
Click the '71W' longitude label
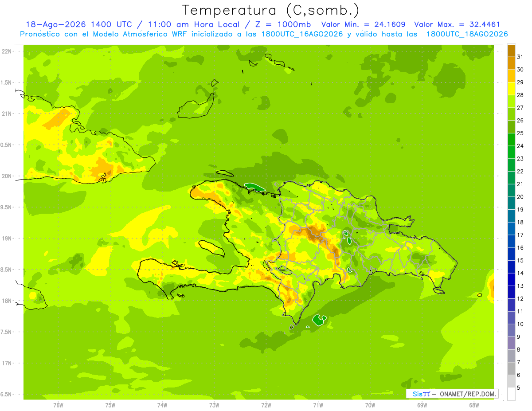[318, 405]
